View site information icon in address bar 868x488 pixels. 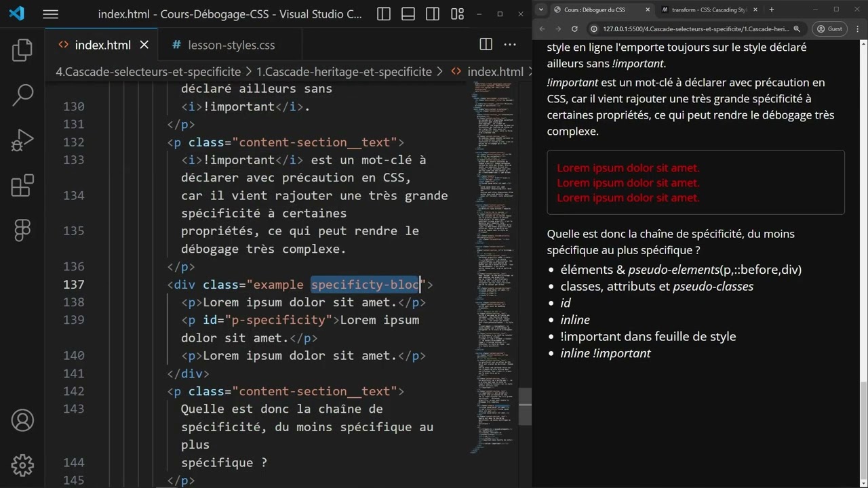(594, 29)
